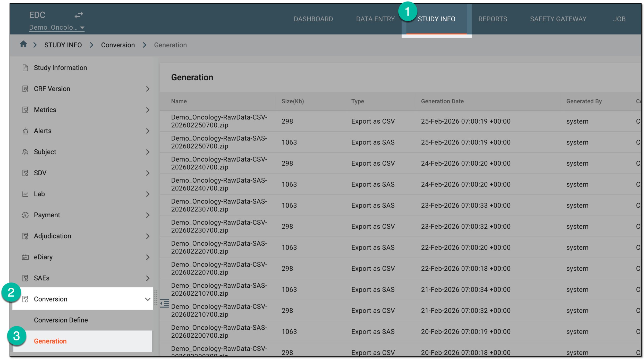Click the swap arrows icon beside EDC
The image size is (644, 359).
pos(79,15)
